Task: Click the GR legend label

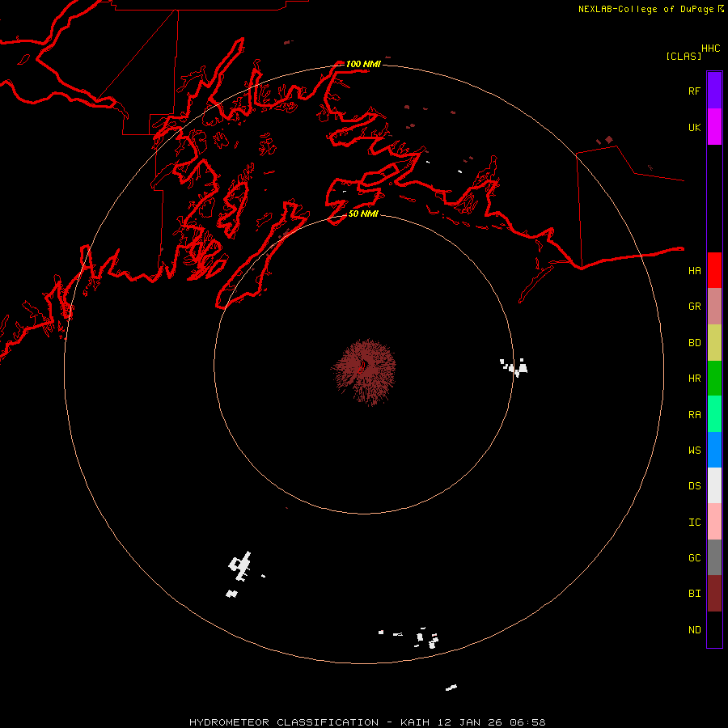Action: tap(694, 306)
